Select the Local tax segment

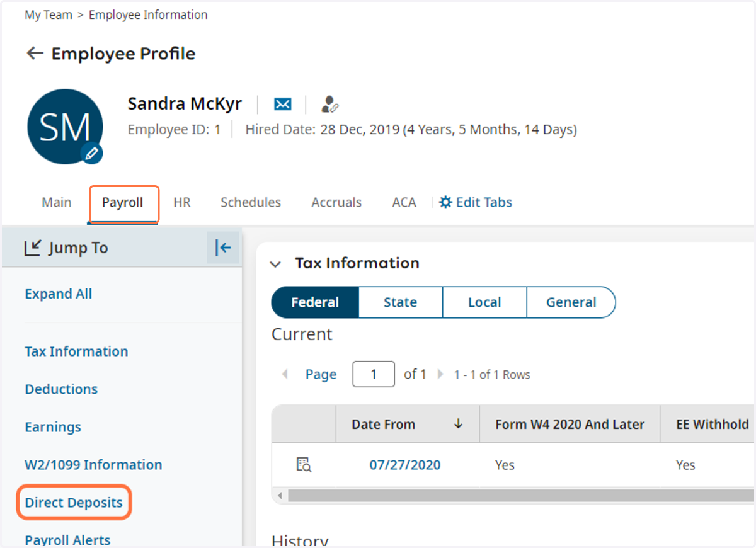pos(484,302)
